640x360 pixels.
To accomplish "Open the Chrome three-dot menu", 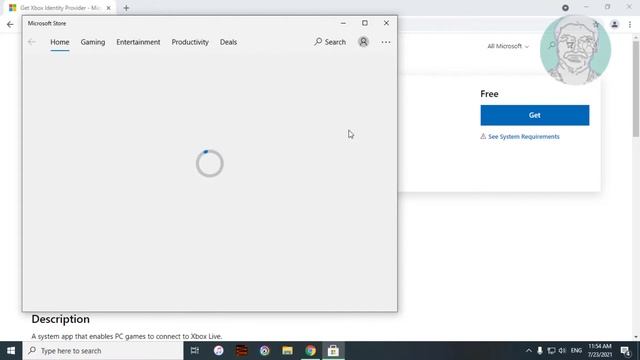I will click(x=630, y=24).
